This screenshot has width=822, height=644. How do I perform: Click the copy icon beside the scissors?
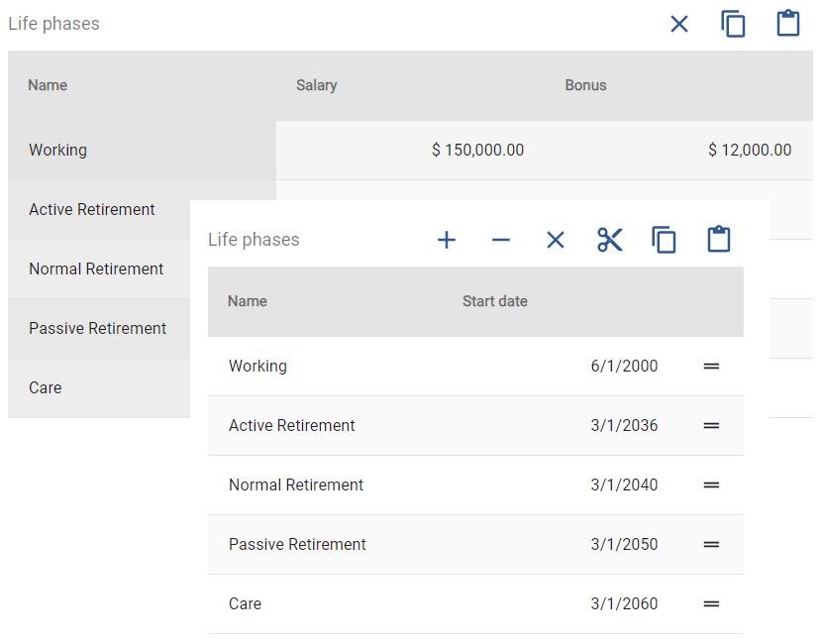(x=664, y=240)
